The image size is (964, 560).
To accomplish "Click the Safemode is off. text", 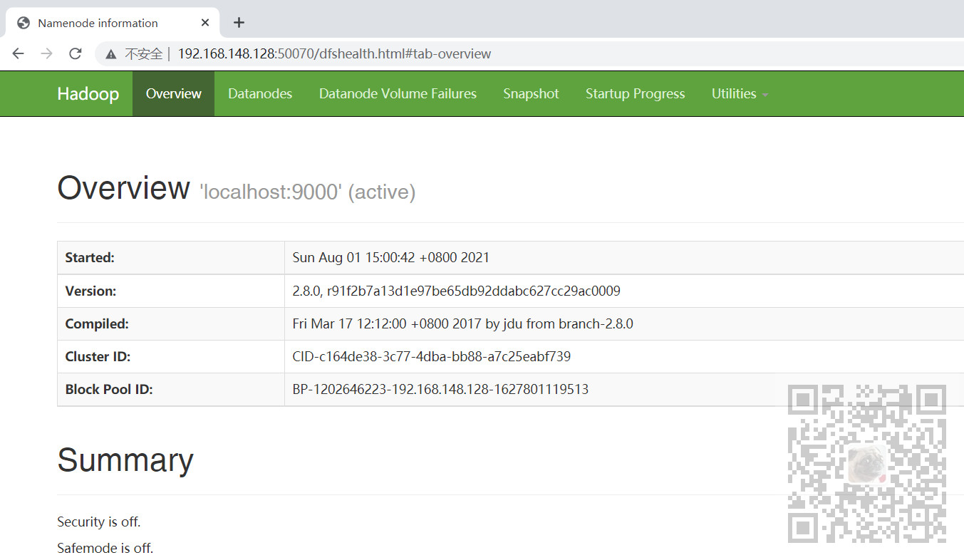I will click(x=105, y=548).
